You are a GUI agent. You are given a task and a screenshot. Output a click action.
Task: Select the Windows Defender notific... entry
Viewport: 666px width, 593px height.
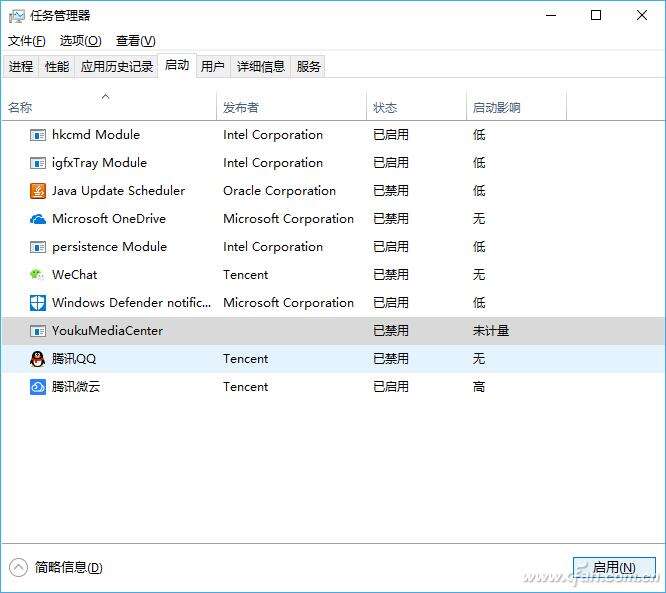131,303
